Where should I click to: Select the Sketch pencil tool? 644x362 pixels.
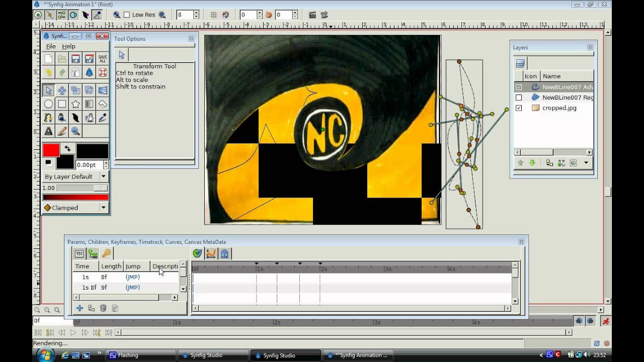click(62, 131)
